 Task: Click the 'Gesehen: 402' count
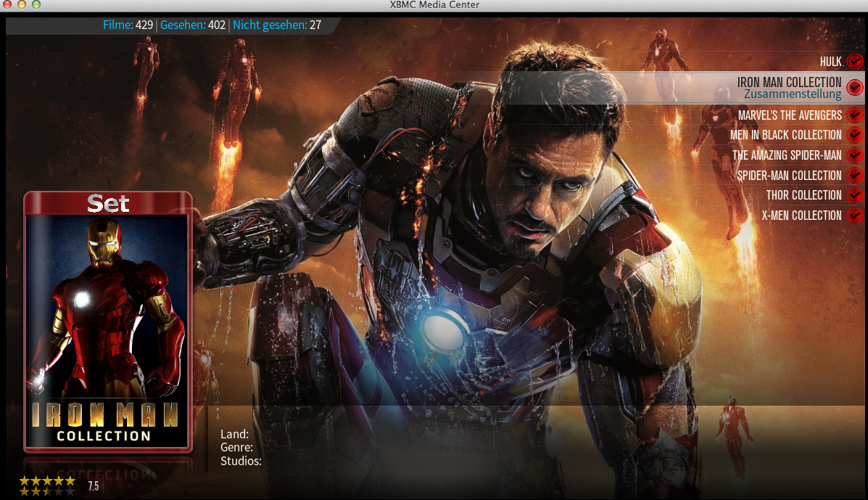[193, 25]
